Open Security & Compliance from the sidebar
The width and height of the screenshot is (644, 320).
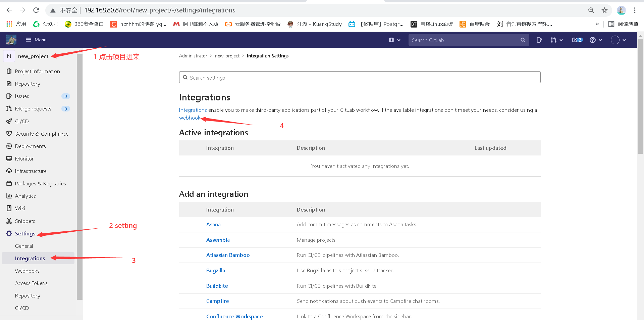pyautogui.click(x=41, y=134)
